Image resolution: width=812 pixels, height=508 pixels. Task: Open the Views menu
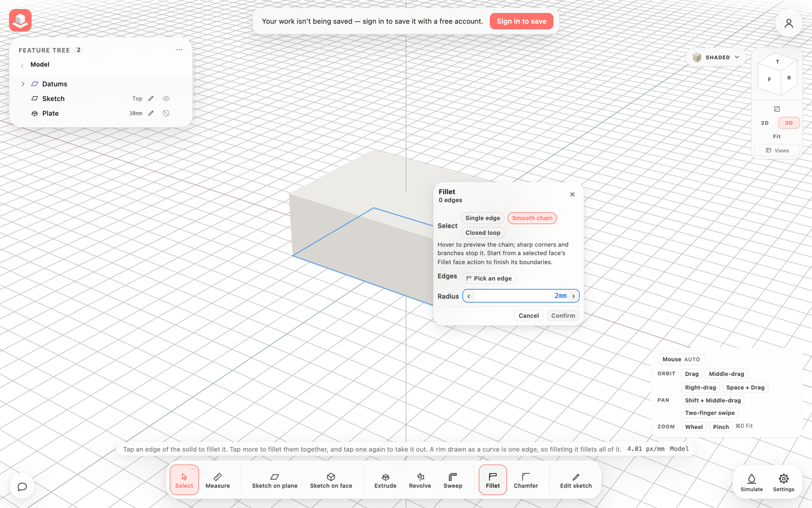(x=777, y=151)
